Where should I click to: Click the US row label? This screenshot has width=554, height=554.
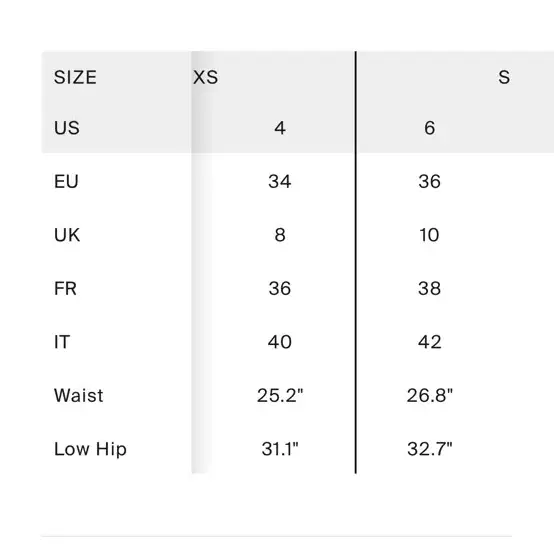tap(67, 128)
